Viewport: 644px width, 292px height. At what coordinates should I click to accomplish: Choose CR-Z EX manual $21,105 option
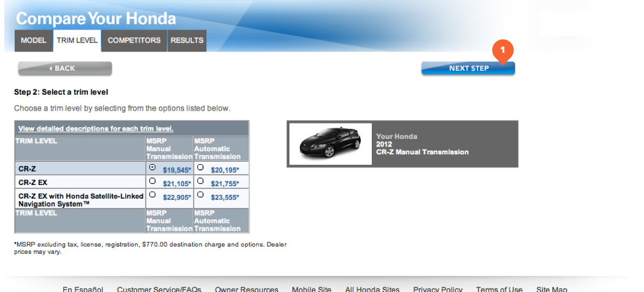tap(152, 181)
